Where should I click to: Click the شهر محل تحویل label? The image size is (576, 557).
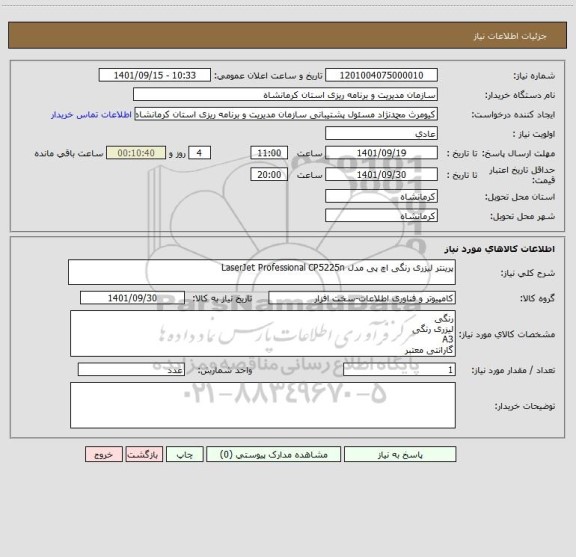[x=523, y=216]
